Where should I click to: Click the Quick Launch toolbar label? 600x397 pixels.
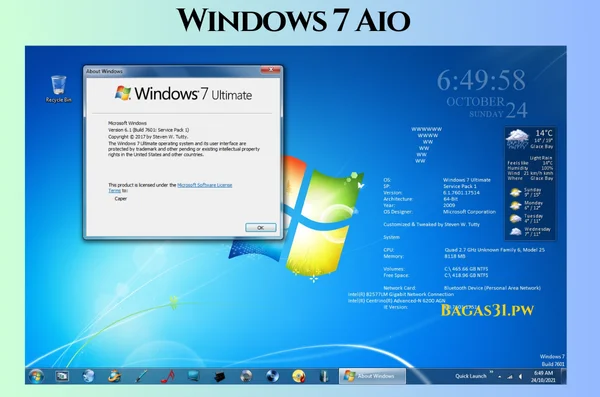click(x=471, y=376)
